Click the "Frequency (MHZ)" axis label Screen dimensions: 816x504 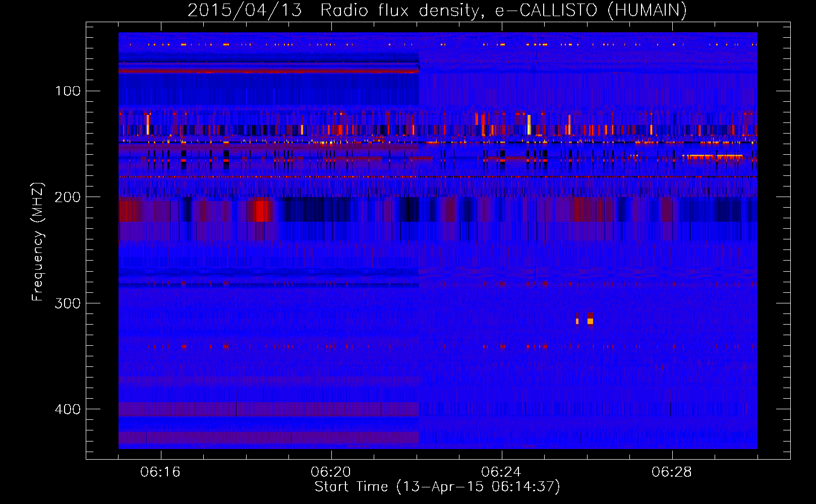pyautogui.click(x=38, y=242)
